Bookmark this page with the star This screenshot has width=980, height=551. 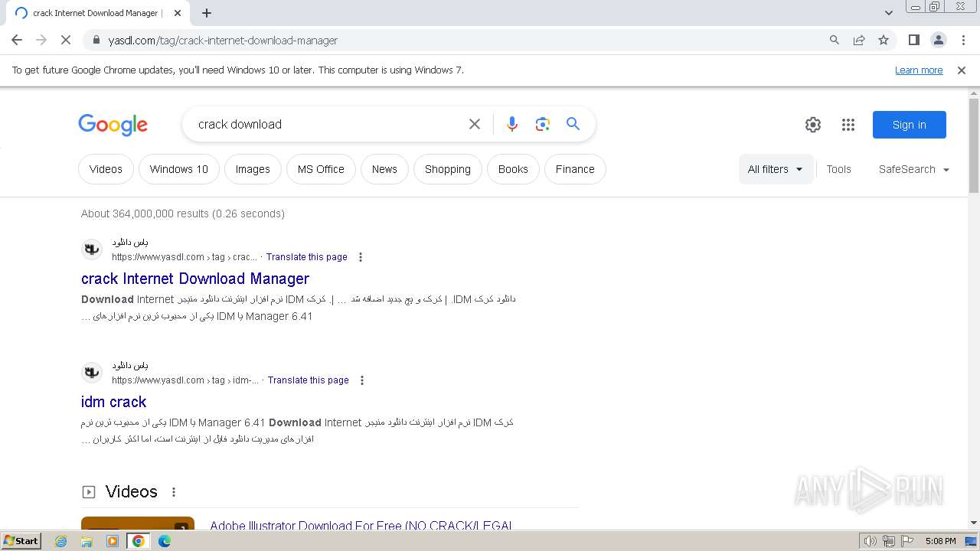click(884, 40)
